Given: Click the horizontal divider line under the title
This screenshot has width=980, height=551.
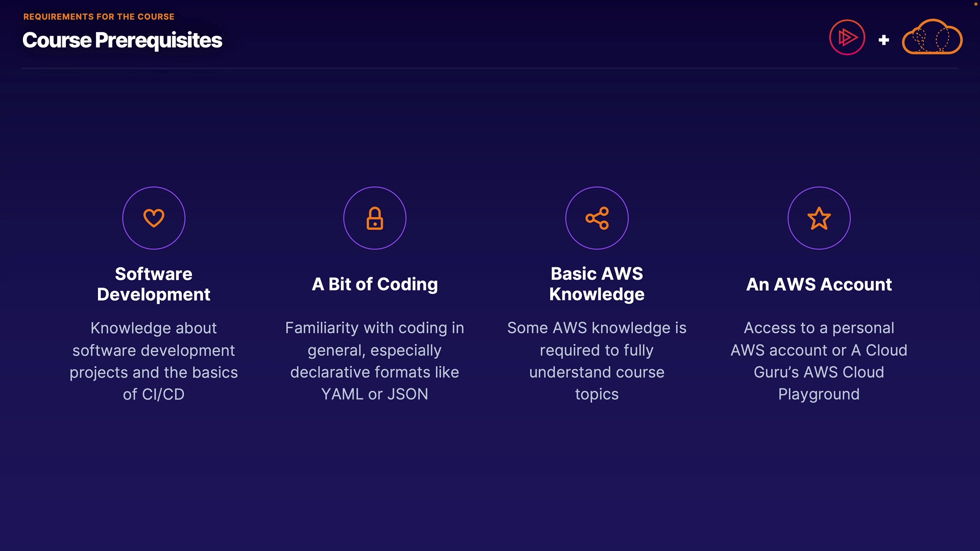Looking at the screenshot, I should tap(490, 68).
